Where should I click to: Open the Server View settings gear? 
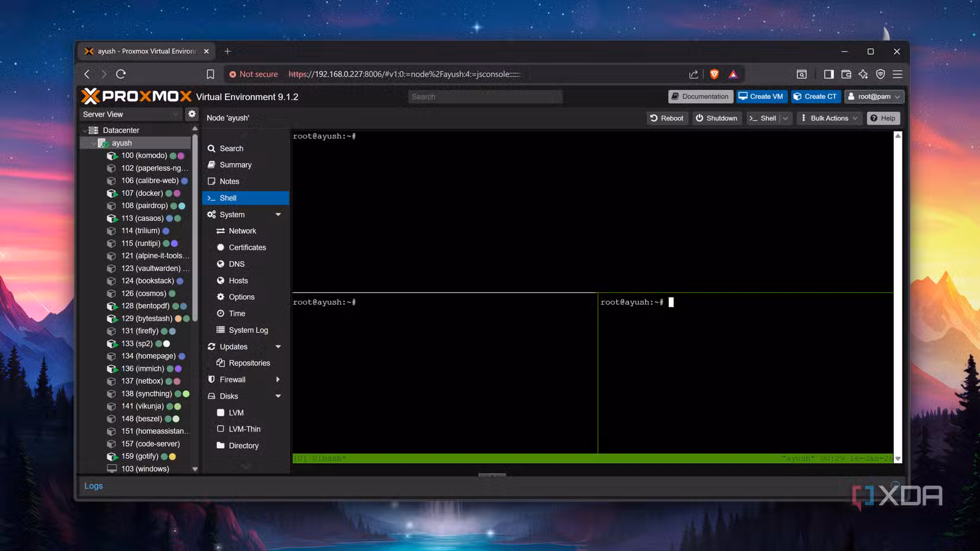[192, 114]
